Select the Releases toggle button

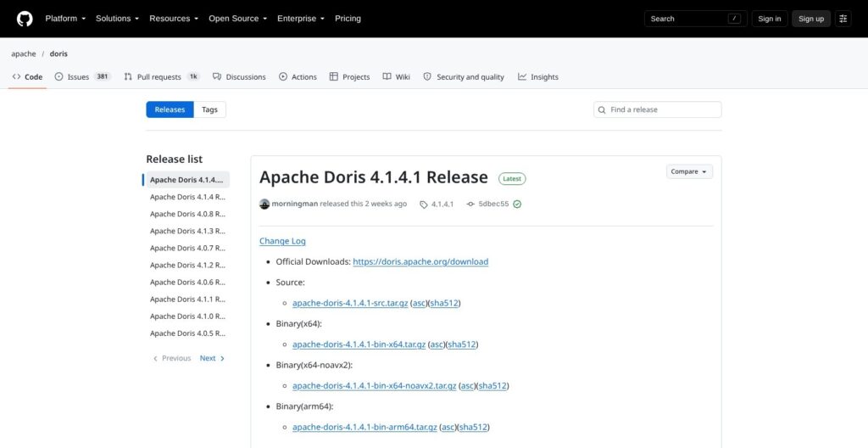(x=170, y=109)
